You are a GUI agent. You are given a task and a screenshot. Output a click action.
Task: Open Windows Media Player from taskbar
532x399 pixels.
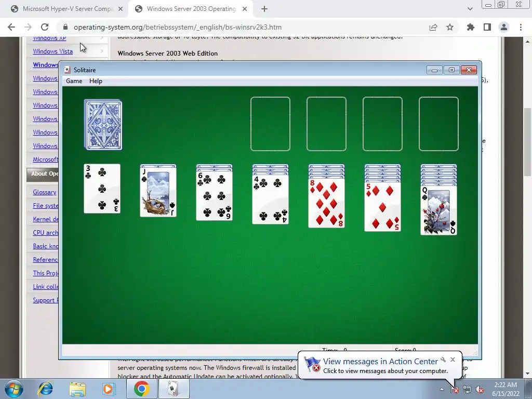point(109,389)
